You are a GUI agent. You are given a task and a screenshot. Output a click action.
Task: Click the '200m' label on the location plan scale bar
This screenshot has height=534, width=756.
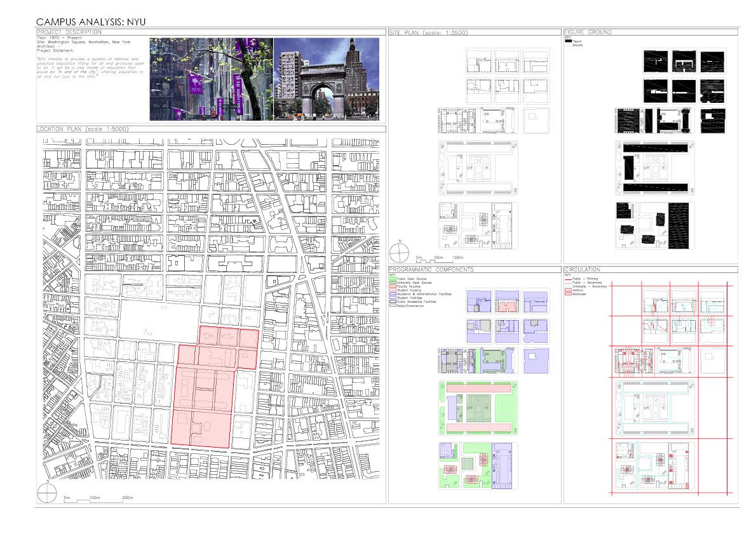(128, 497)
